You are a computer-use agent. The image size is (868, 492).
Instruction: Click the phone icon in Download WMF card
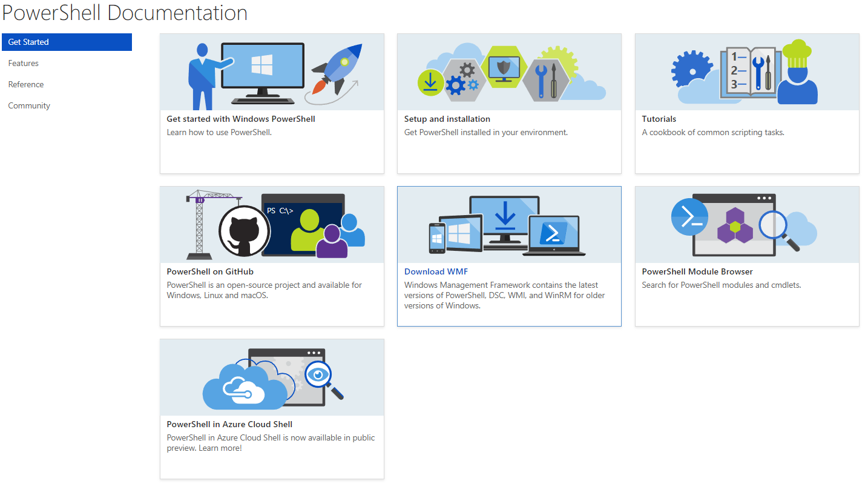click(x=436, y=238)
